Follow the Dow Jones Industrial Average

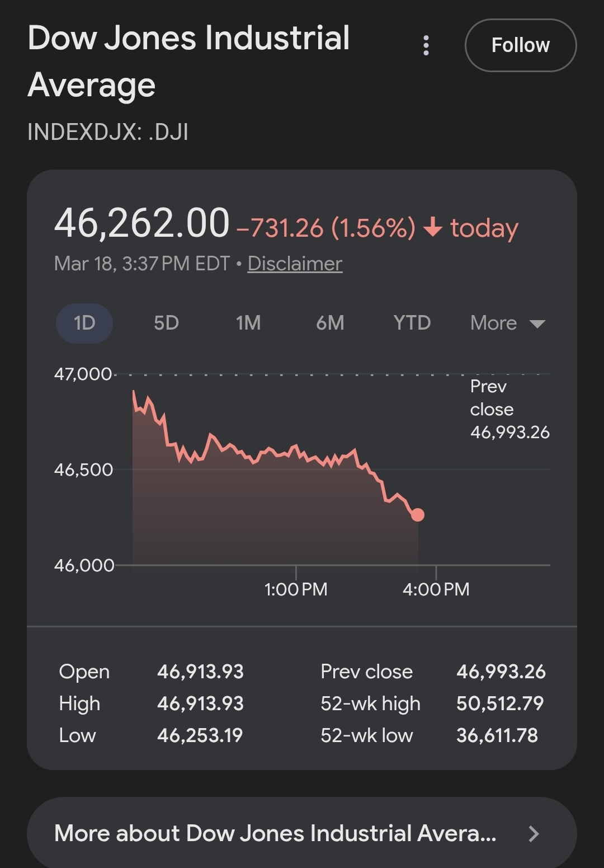[x=520, y=45]
